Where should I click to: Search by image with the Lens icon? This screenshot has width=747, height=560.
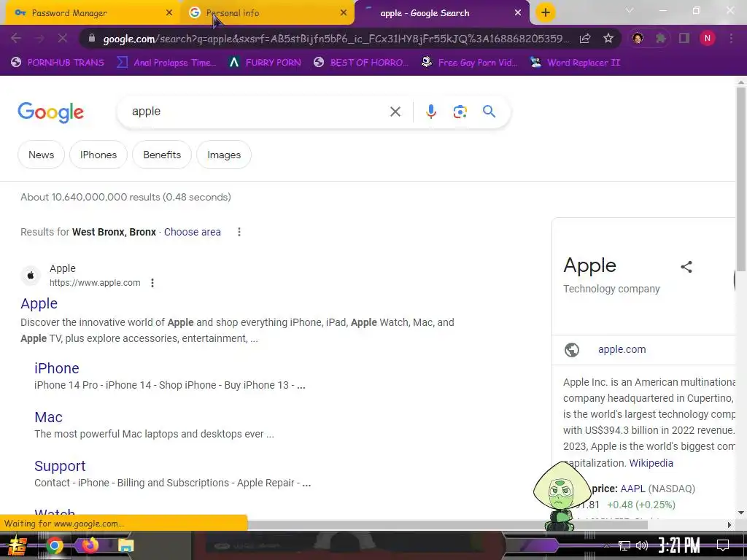pyautogui.click(x=460, y=112)
